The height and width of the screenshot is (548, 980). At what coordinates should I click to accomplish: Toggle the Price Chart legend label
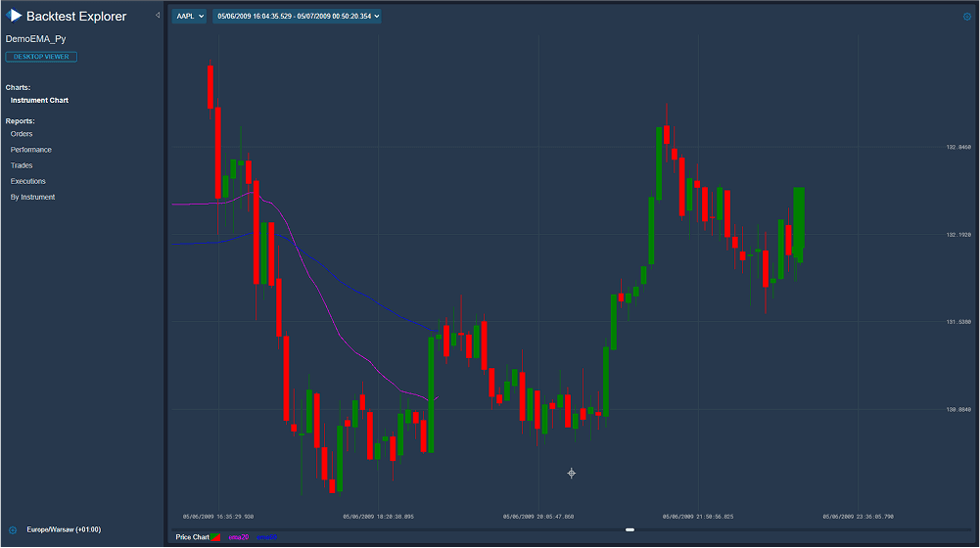[192, 537]
